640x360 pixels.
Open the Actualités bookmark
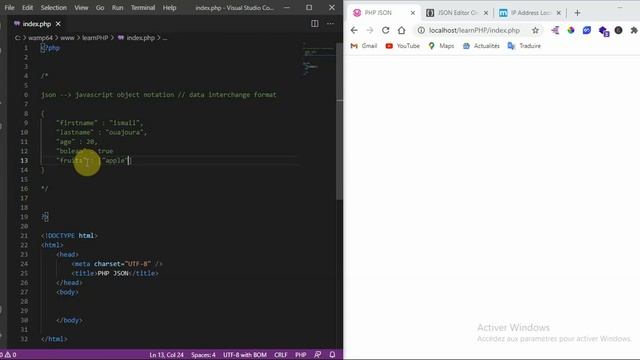point(481,46)
